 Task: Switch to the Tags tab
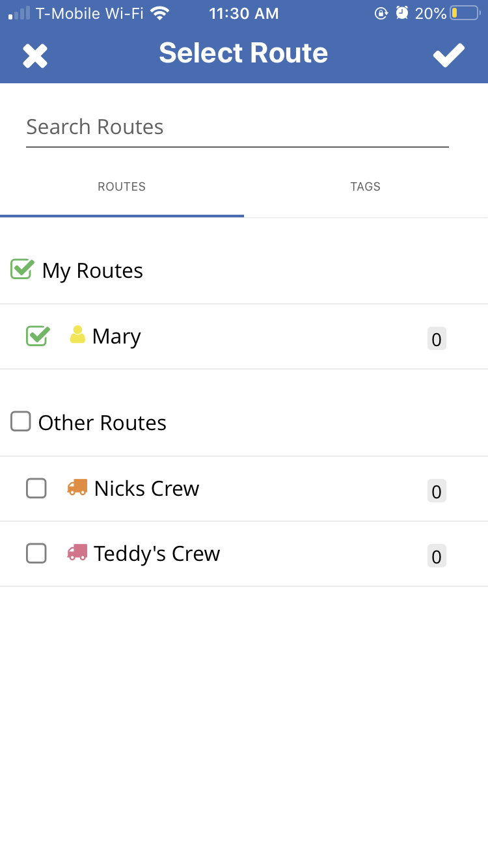coord(365,187)
